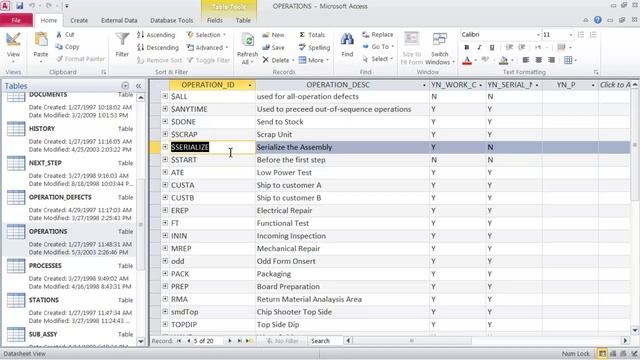Open Selection filter dropdown
The height and width of the screenshot is (360, 640).
click(206, 35)
